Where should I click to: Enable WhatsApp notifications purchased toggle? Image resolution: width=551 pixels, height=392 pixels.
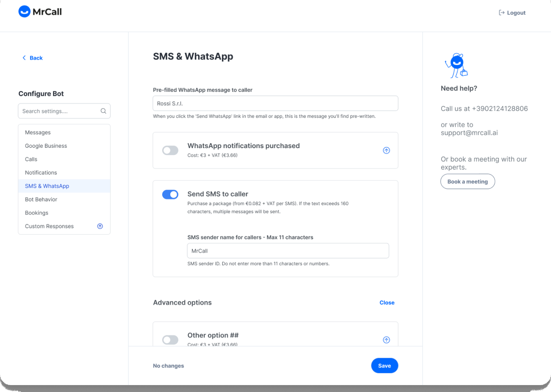(x=170, y=150)
